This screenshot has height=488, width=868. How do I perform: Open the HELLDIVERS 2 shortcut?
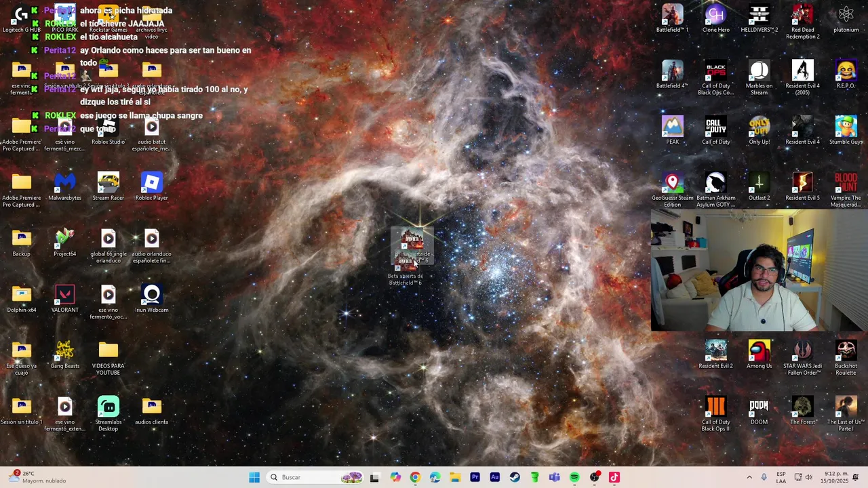(x=759, y=18)
